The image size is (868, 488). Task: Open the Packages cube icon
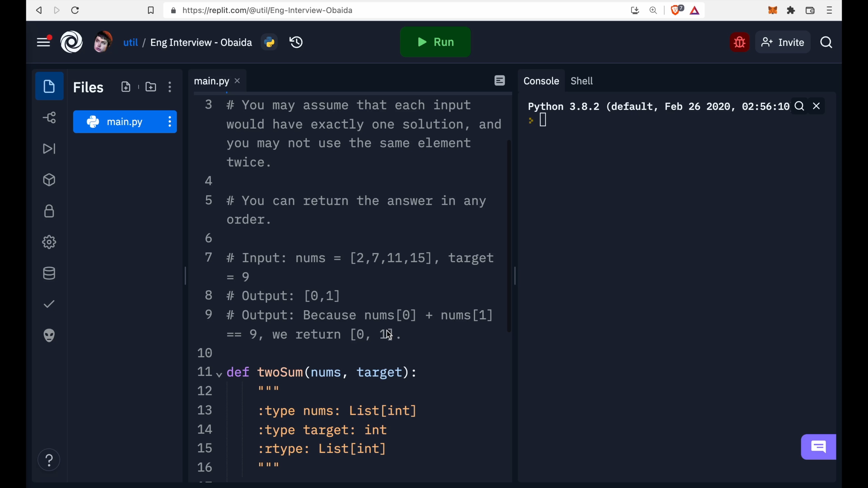pos(49,180)
